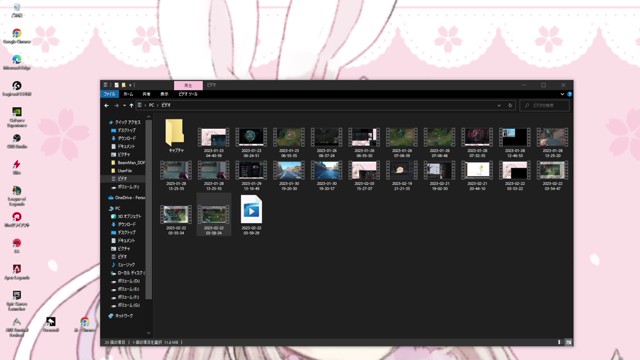Select video 2023-02-21 20-44-10
This screenshot has width=640, height=360.
pyautogui.click(x=477, y=176)
